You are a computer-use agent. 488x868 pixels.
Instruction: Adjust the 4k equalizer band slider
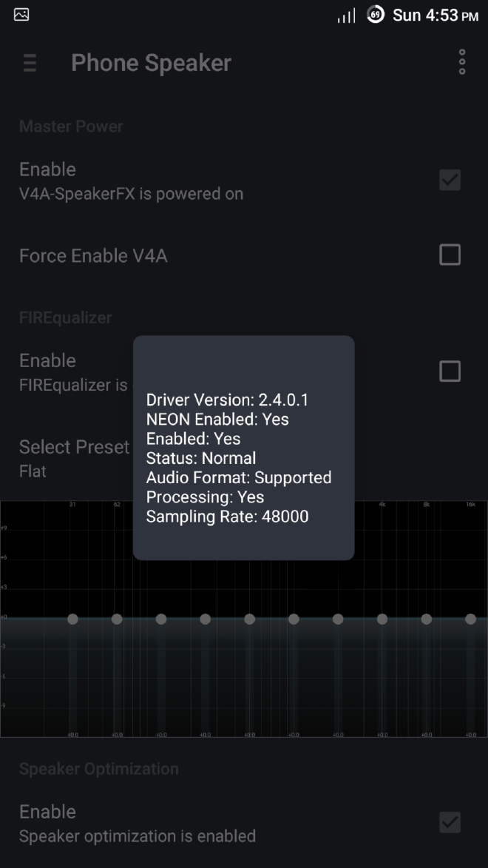(x=383, y=619)
